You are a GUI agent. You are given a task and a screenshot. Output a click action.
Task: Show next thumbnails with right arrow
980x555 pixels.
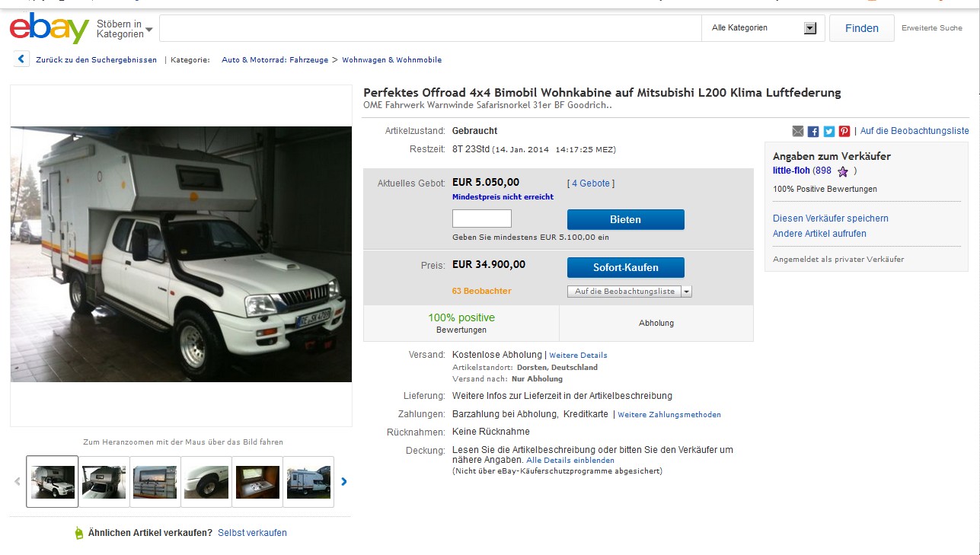click(344, 481)
